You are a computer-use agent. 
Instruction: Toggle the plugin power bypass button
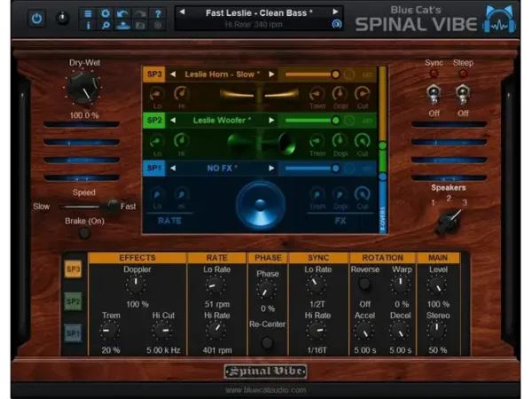[36, 19]
